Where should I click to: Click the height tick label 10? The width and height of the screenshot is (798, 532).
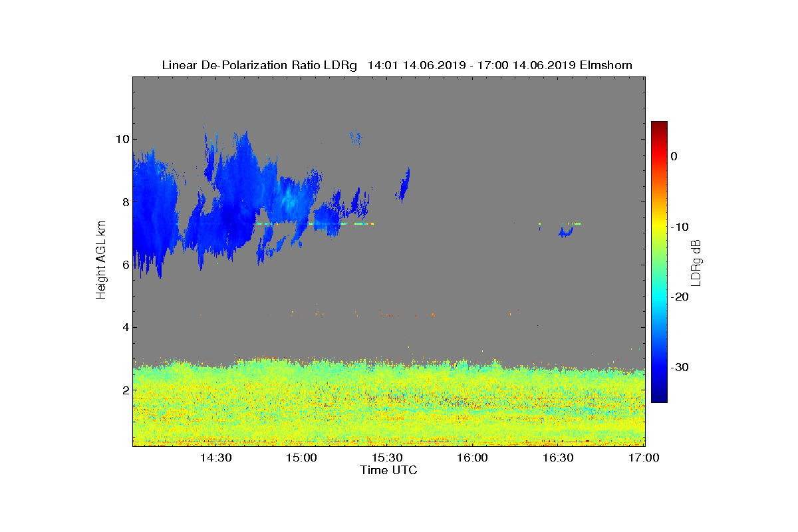[121, 139]
